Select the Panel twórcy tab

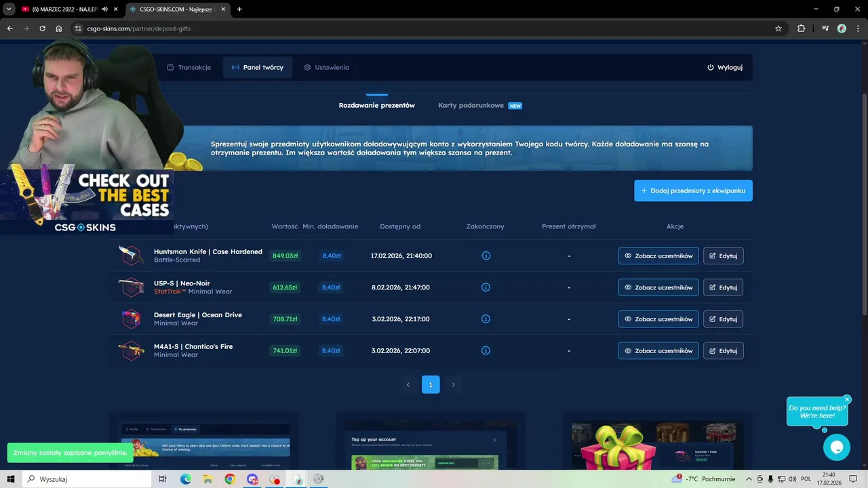tap(258, 67)
